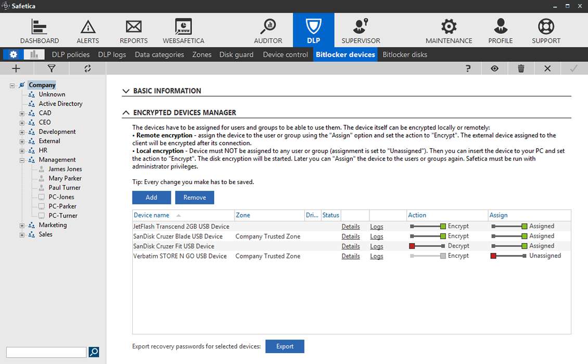The height and width of the screenshot is (364, 588).
Task: Switch to the Bitlocker disks tab
Action: click(x=404, y=55)
